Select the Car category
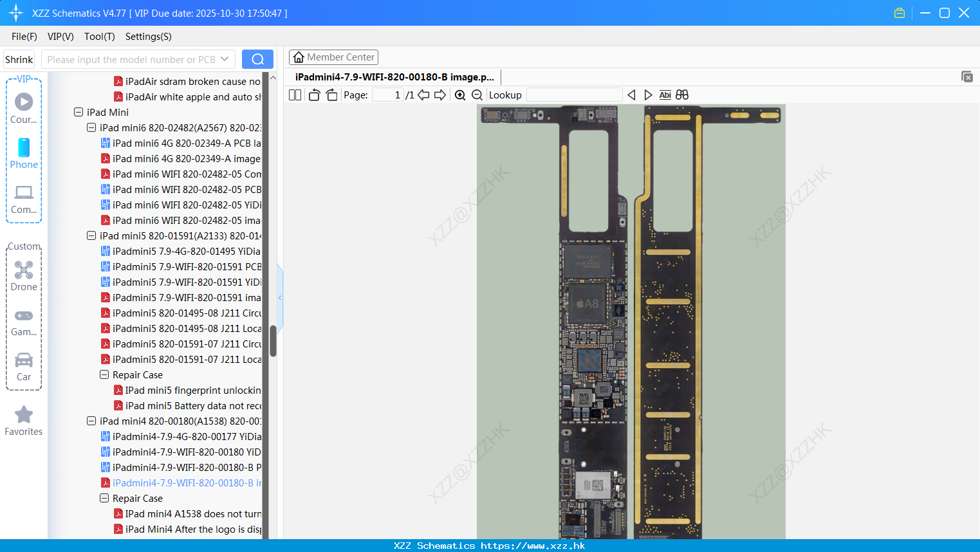980x552 pixels. 24,367
